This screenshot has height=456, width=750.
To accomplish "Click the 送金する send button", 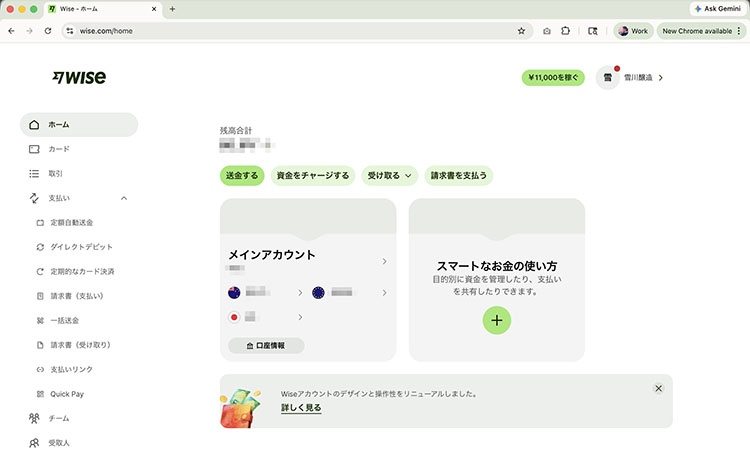I will point(242,176).
